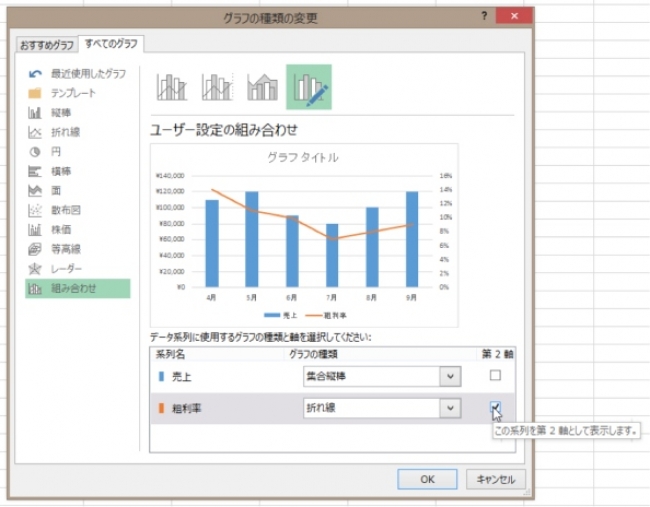Click the orange 粗利率 series color marker
The height and width of the screenshot is (507, 650).
click(162, 408)
